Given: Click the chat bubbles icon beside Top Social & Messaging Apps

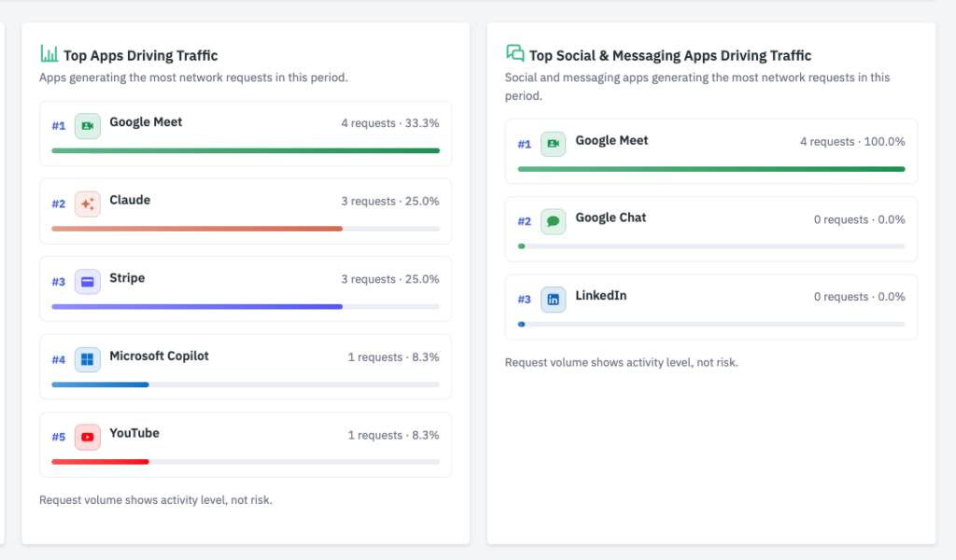Looking at the screenshot, I should click(515, 53).
